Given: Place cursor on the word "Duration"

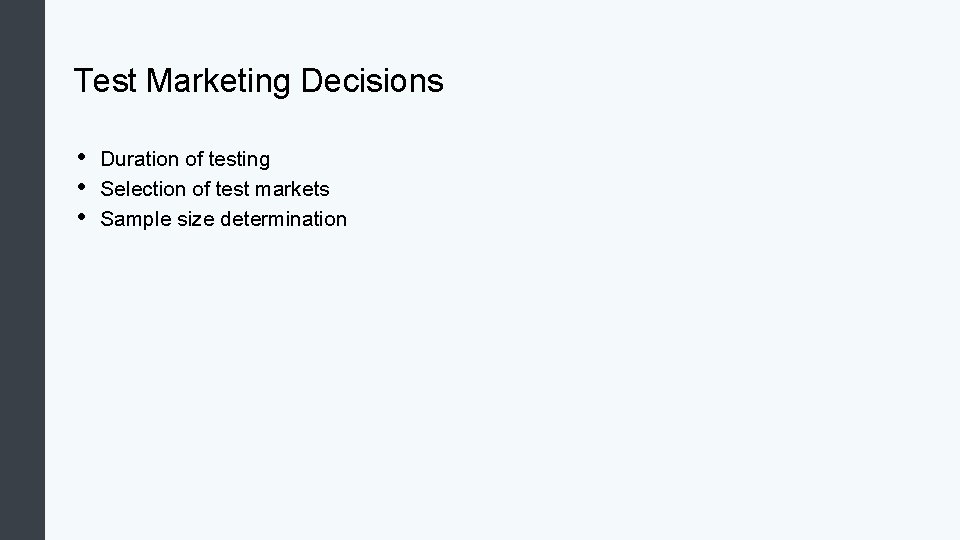Looking at the screenshot, I should [140, 159].
